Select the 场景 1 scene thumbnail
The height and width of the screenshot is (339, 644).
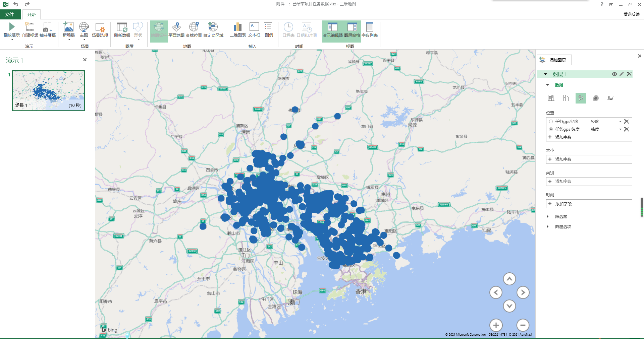[48, 90]
